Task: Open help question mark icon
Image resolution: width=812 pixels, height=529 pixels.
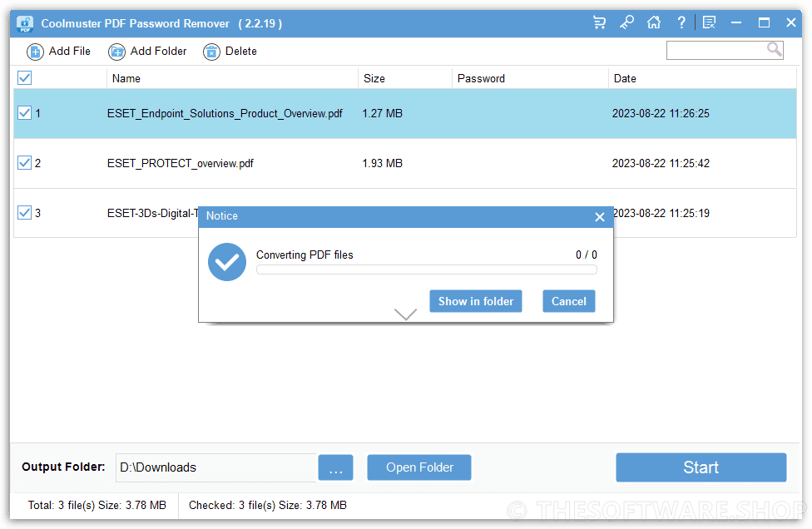Action: 681,22
